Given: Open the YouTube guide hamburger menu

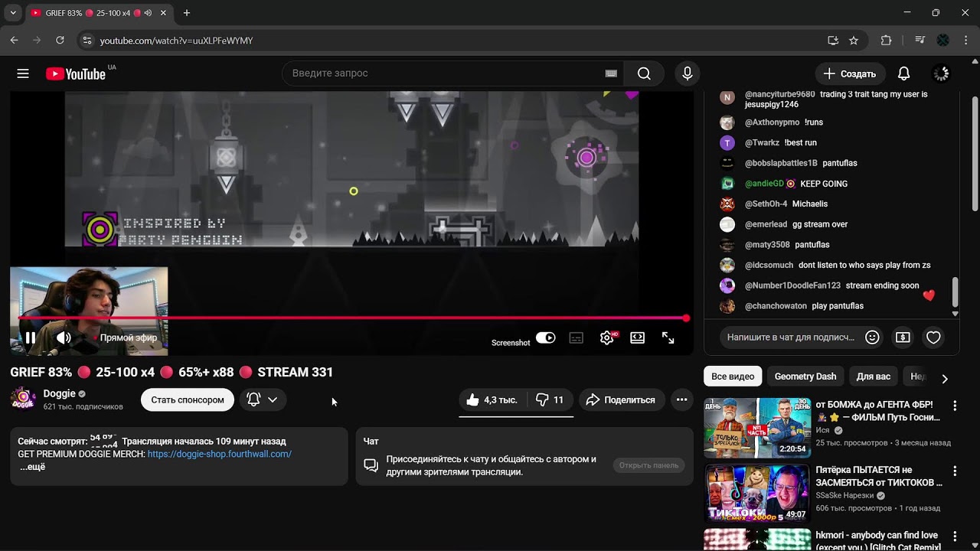Looking at the screenshot, I should pyautogui.click(x=23, y=73).
